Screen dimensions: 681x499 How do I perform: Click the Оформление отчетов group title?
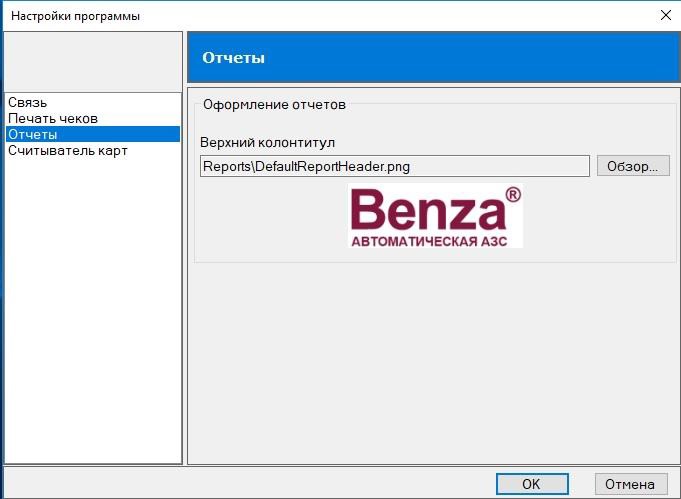point(274,105)
